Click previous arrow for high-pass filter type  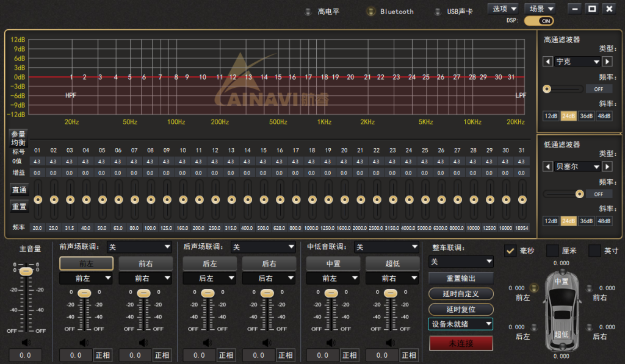pyautogui.click(x=547, y=62)
